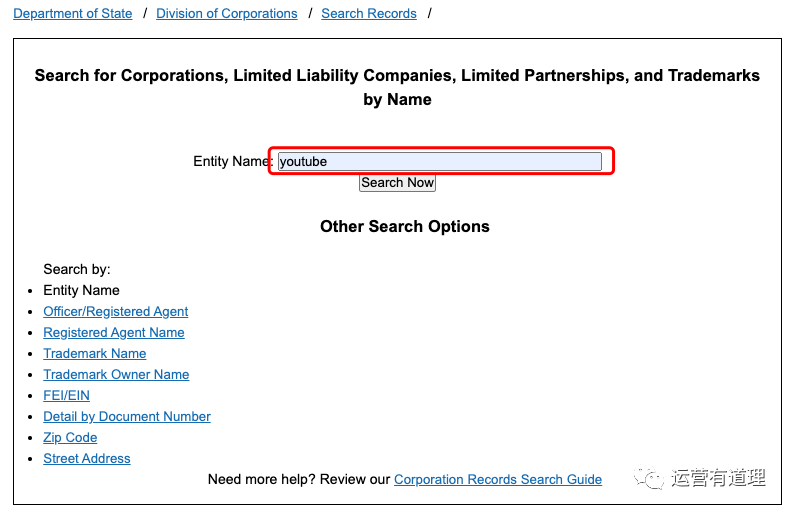Select Registered Agent Name search option
Viewport: 791px width, 512px height.
point(114,333)
